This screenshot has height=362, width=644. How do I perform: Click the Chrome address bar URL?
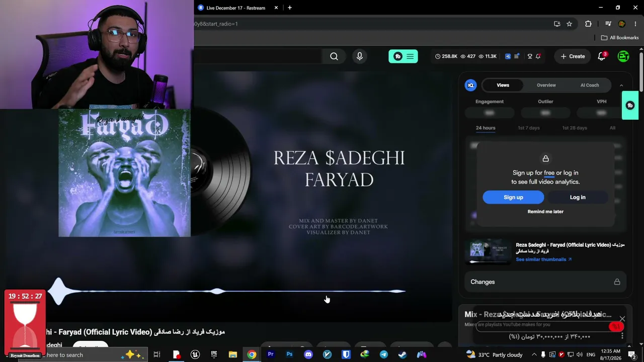(216, 24)
